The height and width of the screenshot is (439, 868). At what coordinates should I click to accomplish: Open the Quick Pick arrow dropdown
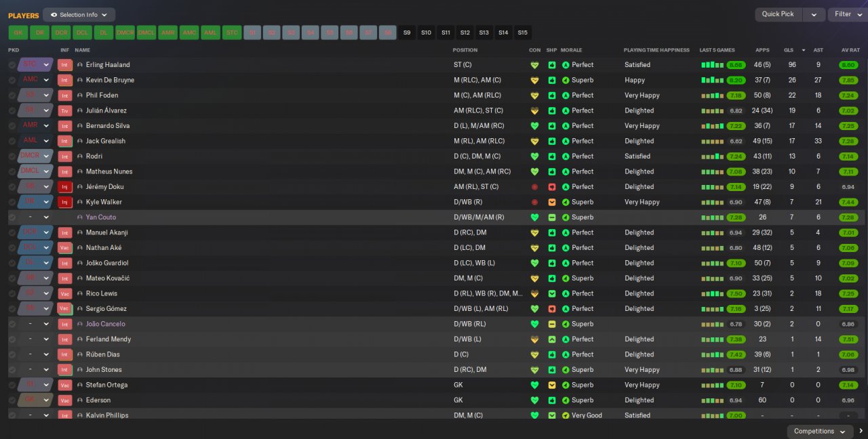[x=814, y=14]
